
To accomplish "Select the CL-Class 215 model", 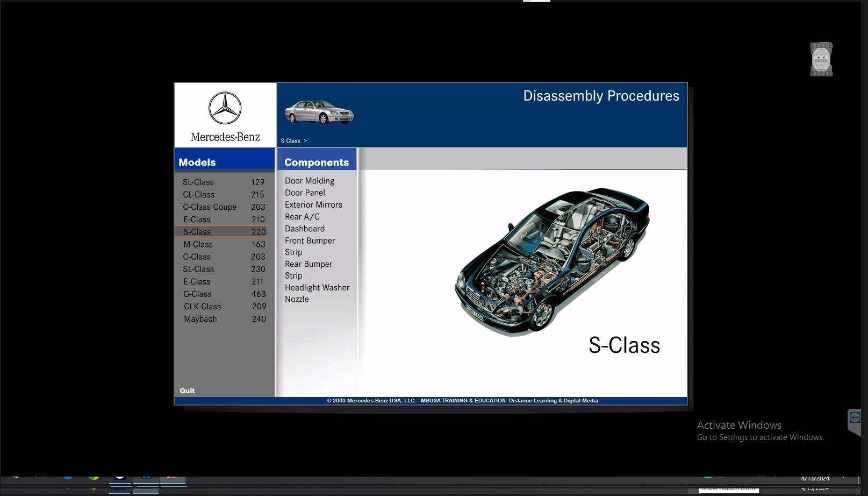I will [x=224, y=195].
